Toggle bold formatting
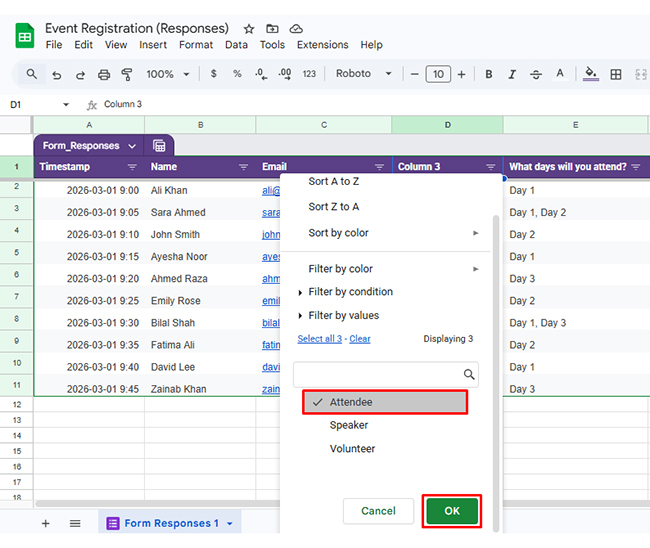Screen dimensions: 650x548 (489, 74)
